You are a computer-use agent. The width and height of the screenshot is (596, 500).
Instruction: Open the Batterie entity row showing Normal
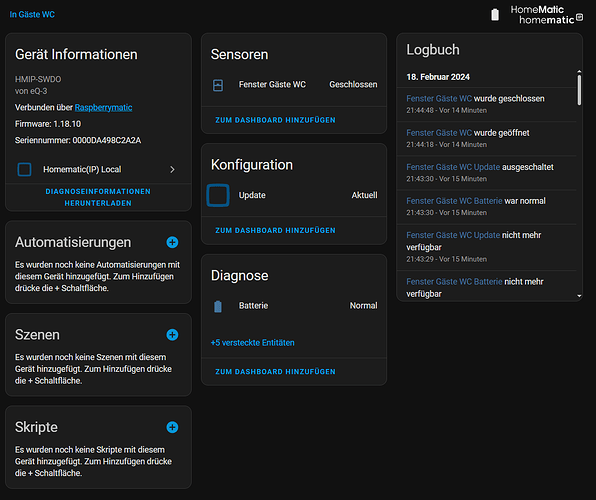point(294,306)
